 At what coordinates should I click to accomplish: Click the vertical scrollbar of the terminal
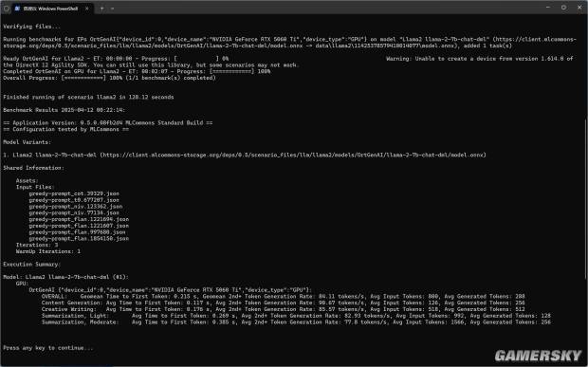[585, 199]
